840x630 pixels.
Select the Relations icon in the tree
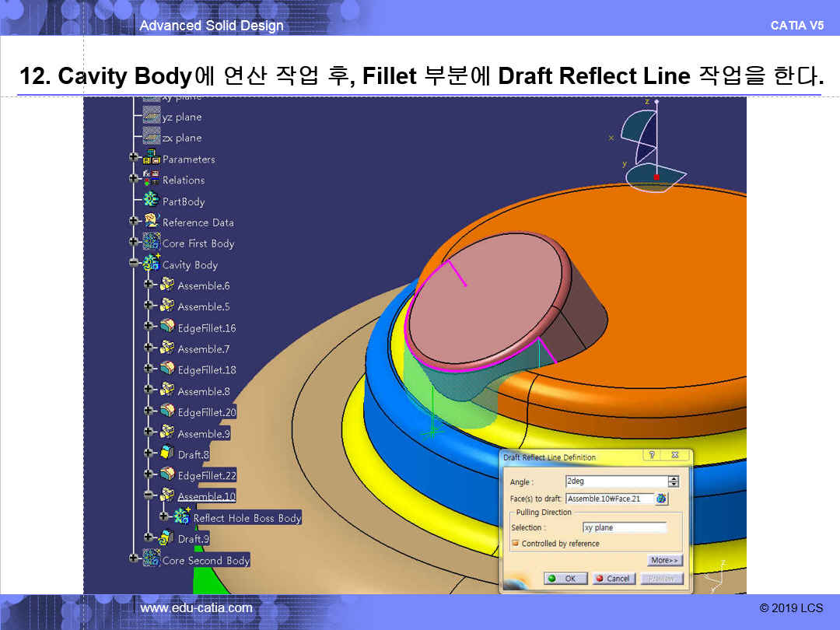(152, 180)
